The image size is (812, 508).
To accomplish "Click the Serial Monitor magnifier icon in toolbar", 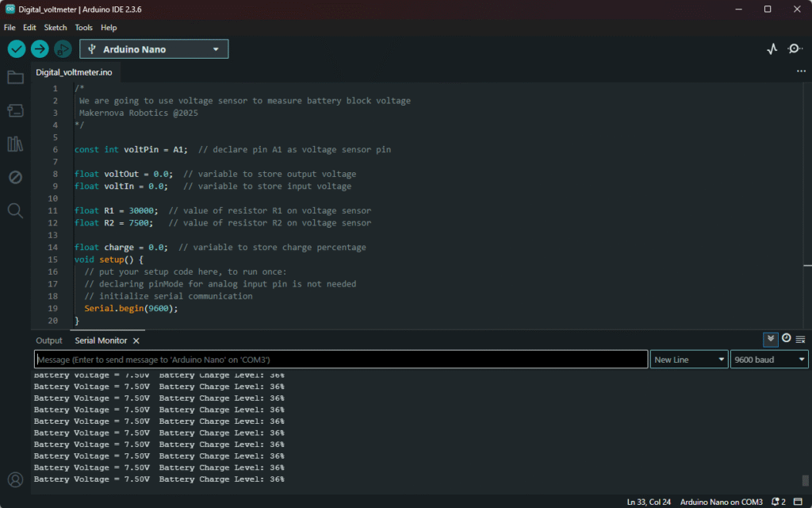I will tap(795, 49).
